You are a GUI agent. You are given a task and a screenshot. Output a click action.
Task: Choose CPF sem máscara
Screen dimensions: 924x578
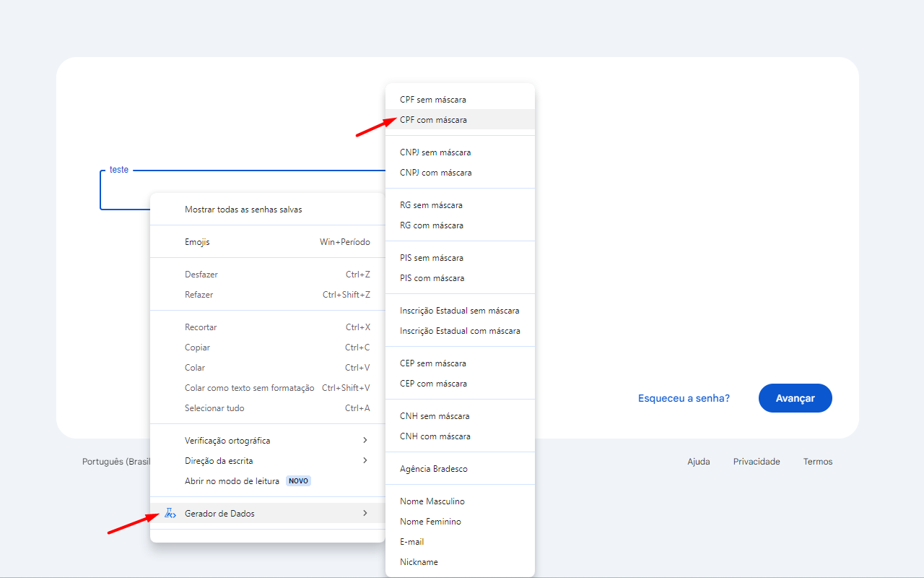pyautogui.click(x=460, y=100)
